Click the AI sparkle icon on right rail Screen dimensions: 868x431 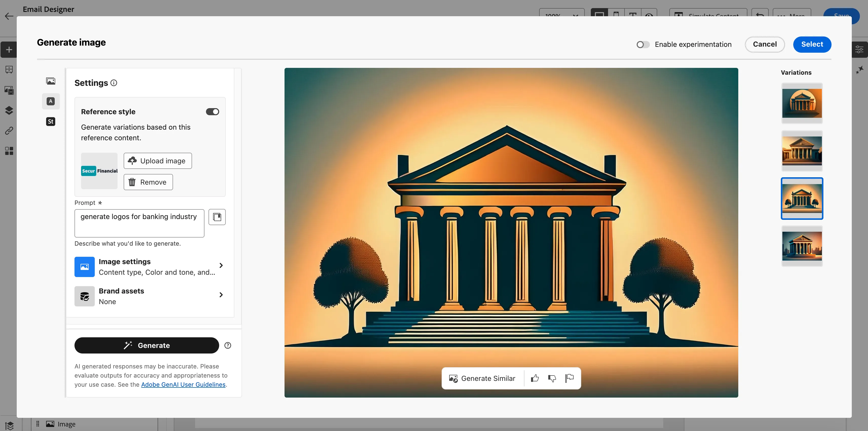click(x=860, y=70)
